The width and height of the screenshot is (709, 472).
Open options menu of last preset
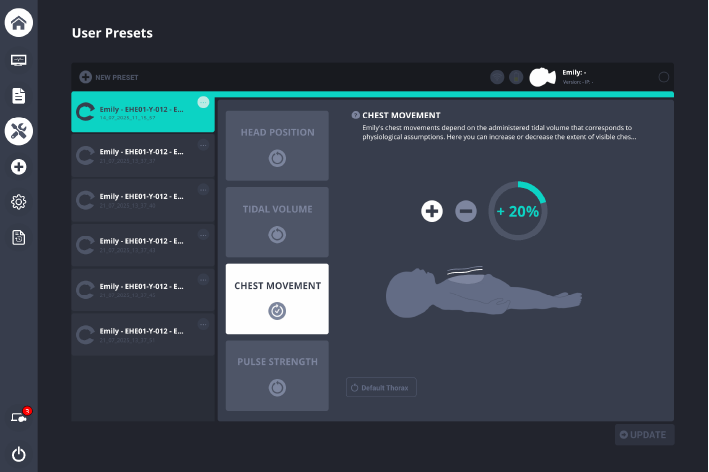click(x=203, y=324)
